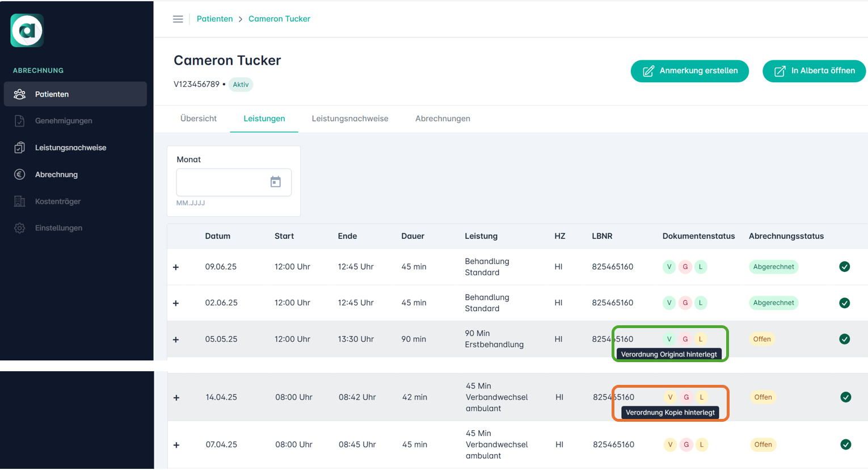Toggle the green checkmark for 09.06.25 row
This screenshot has height=470, width=868.
coord(844,267)
